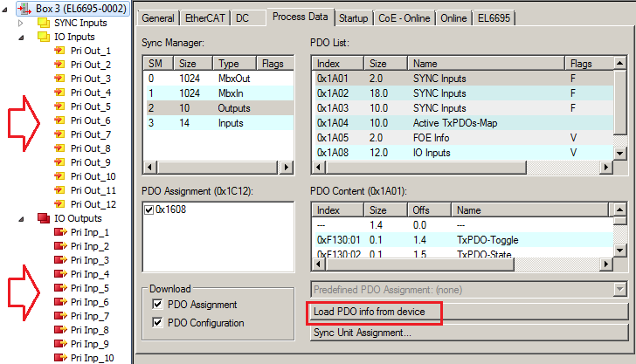Image resolution: width=636 pixels, height=364 pixels.
Task: Select PDO 0x1A02 SYNC Inputs row
Action: pyautogui.click(x=463, y=93)
